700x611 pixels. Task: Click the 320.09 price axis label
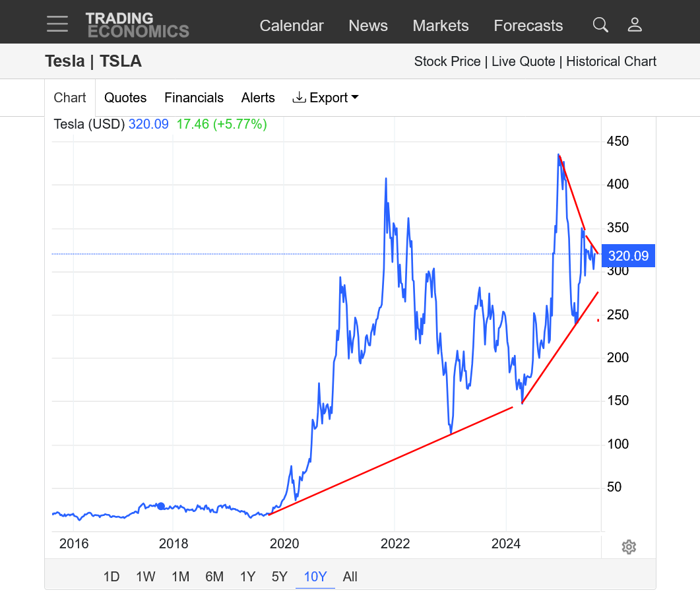(628, 255)
